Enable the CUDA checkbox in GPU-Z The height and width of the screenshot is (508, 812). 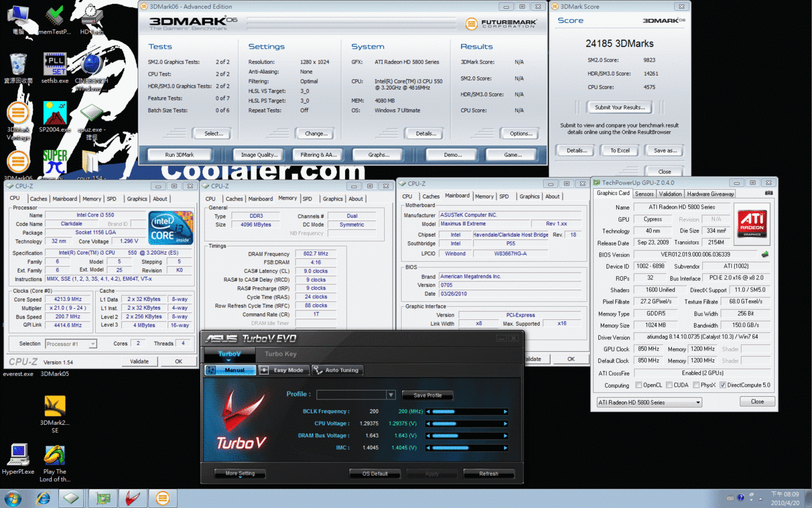[668, 385]
